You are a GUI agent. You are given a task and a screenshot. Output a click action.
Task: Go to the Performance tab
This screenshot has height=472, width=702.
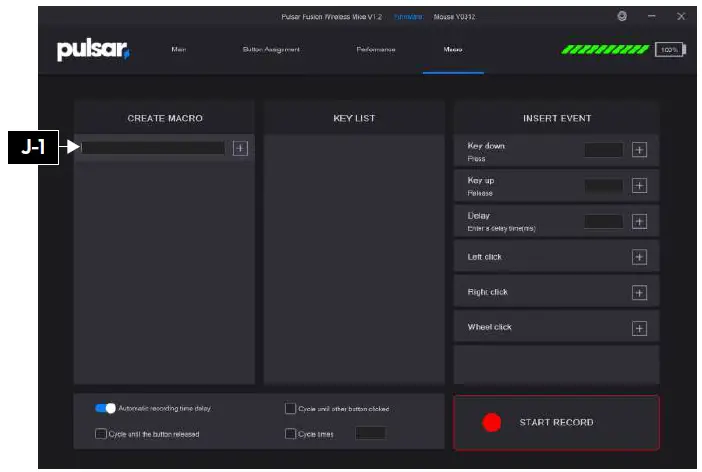click(x=376, y=49)
